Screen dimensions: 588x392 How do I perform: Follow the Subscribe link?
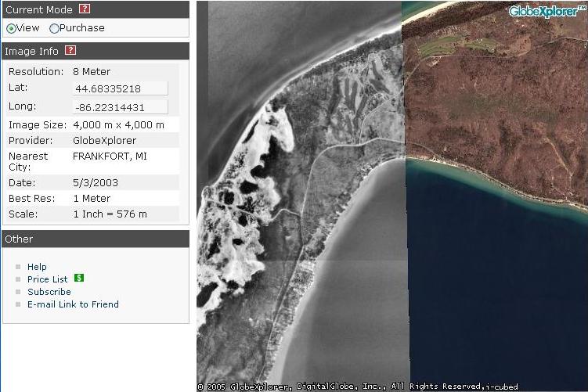point(49,292)
